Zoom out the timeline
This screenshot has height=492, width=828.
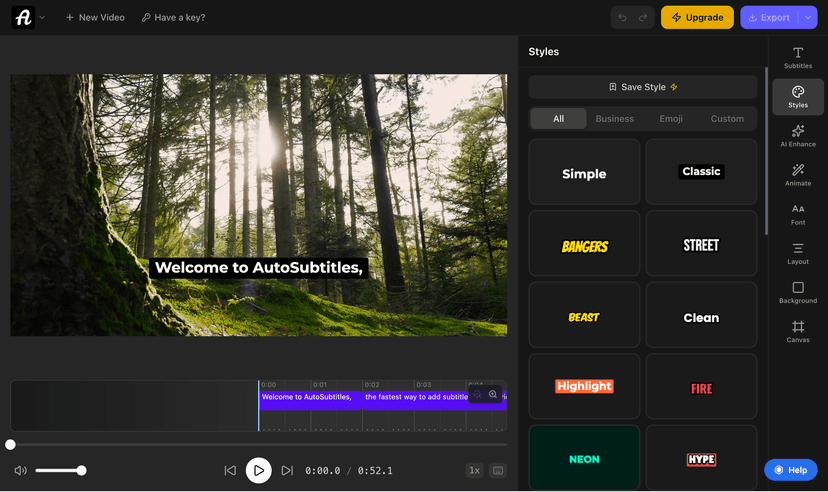477,394
